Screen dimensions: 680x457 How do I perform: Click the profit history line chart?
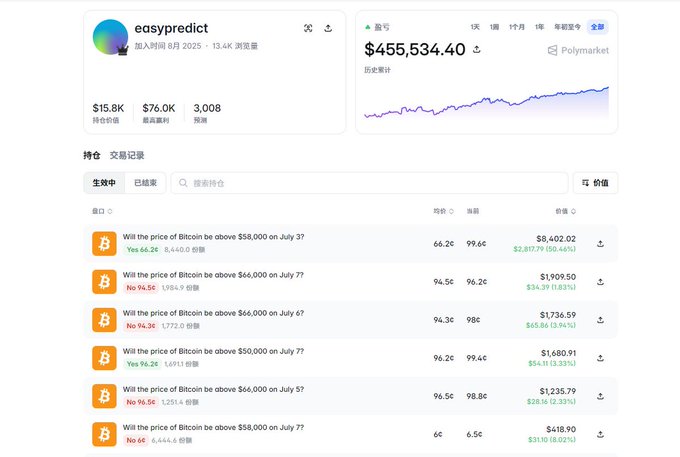point(486,102)
